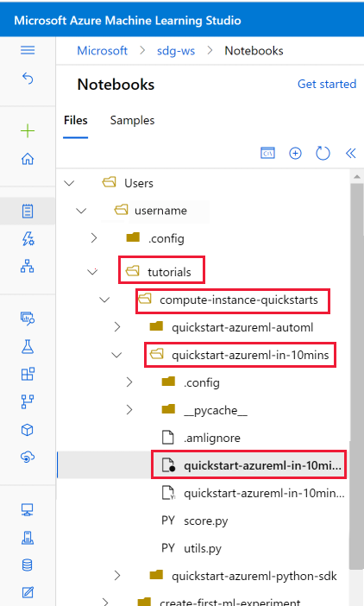The image size is (364, 606).
Task: Collapse the file explorer panel
Action: tap(350, 154)
